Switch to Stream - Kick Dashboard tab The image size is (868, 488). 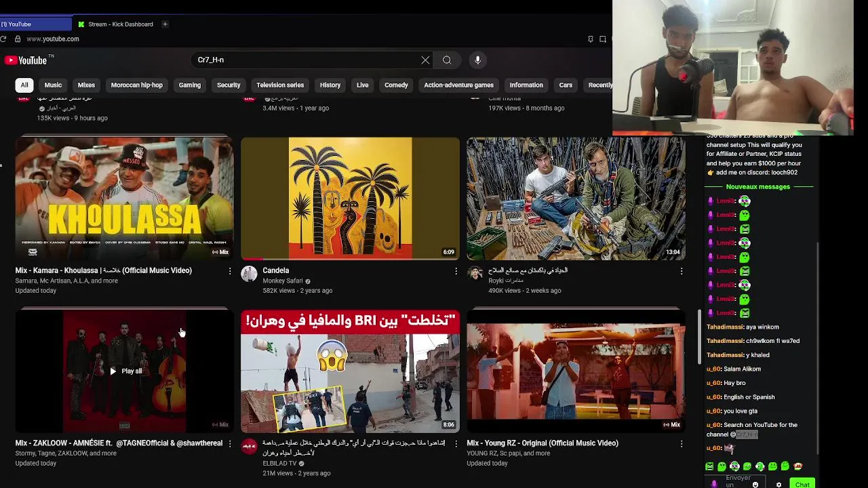(x=115, y=24)
